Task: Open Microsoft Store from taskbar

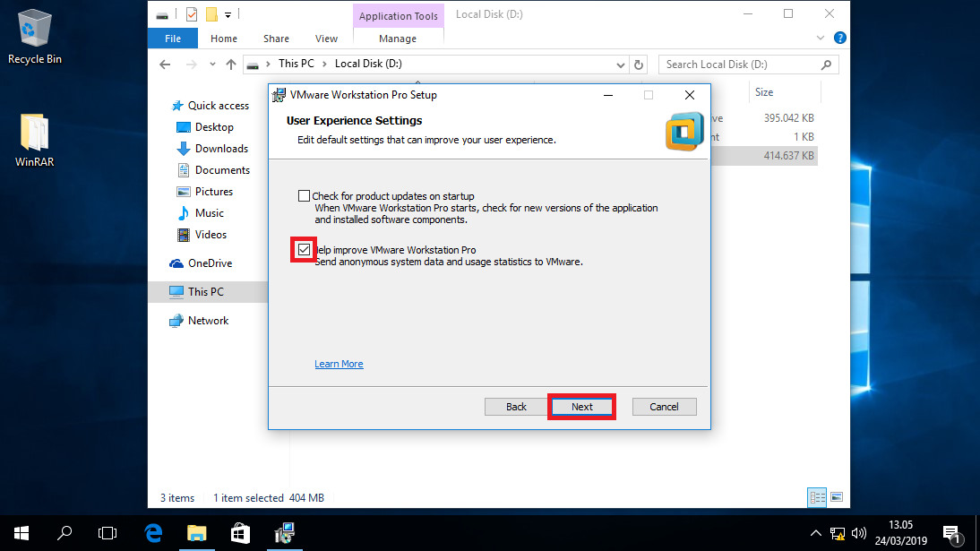Action: coord(241,533)
